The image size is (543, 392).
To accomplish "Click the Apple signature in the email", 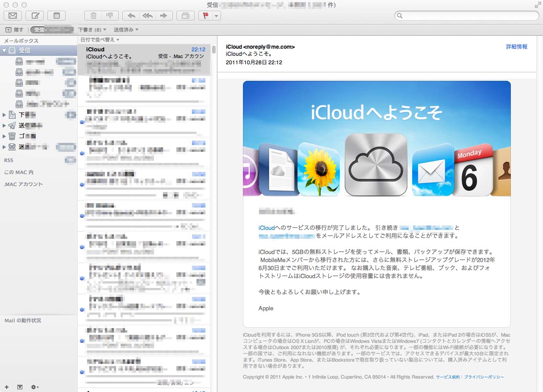I will [x=266, y=308].
